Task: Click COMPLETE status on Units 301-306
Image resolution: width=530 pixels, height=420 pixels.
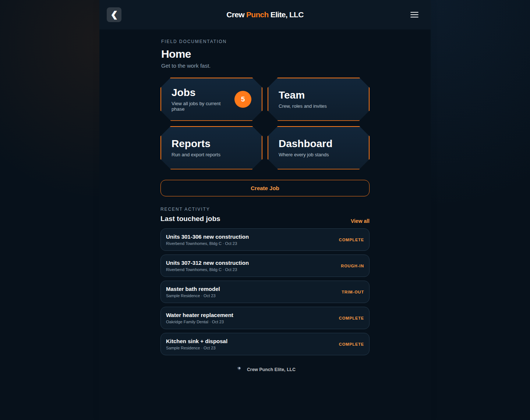Action: pos(351,240)
